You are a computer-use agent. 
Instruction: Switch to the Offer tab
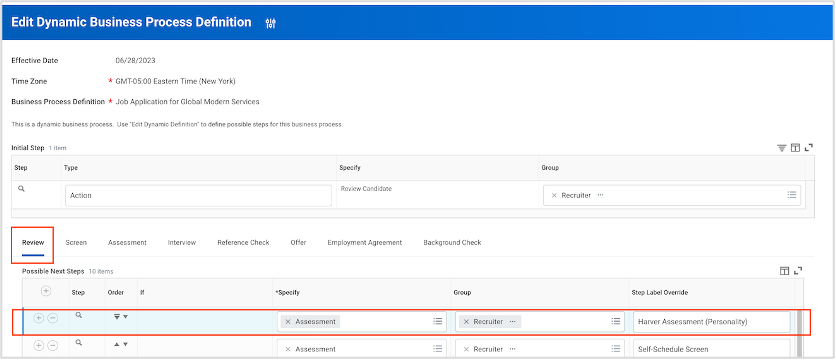[299, 243]
